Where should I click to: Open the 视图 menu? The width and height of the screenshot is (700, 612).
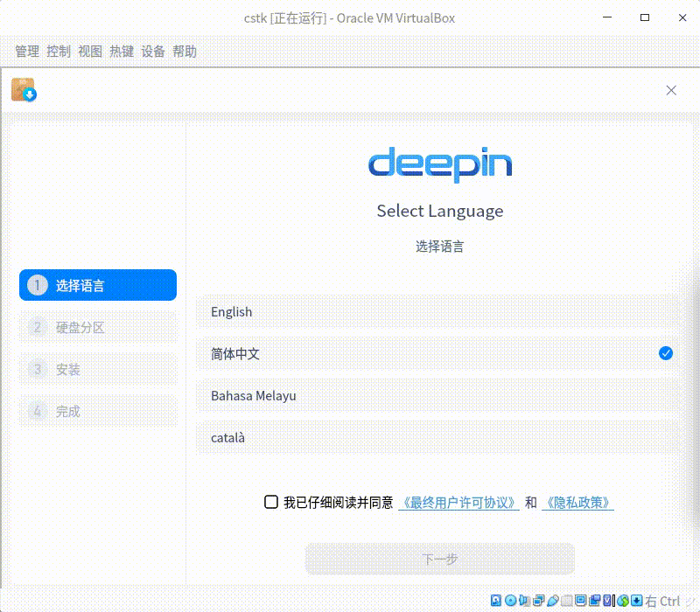pos(89,52)
